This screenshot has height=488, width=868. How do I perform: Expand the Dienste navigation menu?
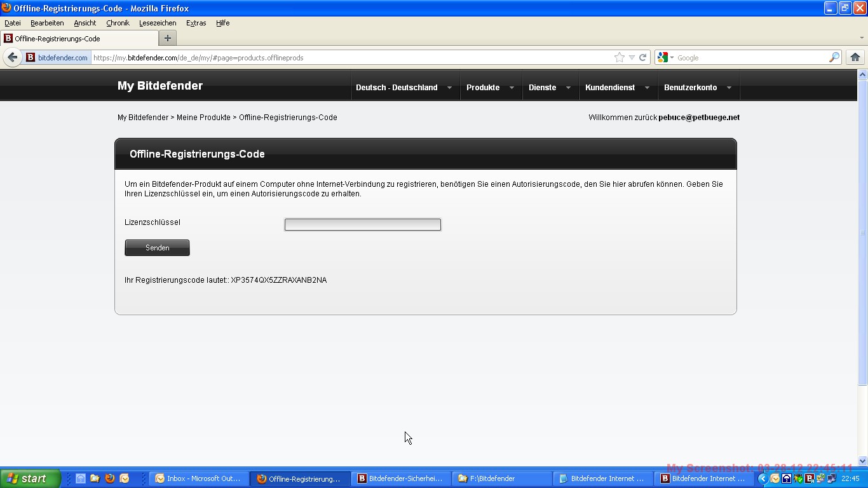550,87
